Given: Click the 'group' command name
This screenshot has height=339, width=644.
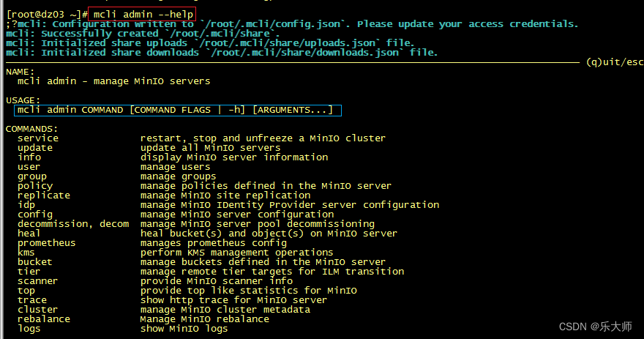Looking at the screenshot, I should [32, 176].
